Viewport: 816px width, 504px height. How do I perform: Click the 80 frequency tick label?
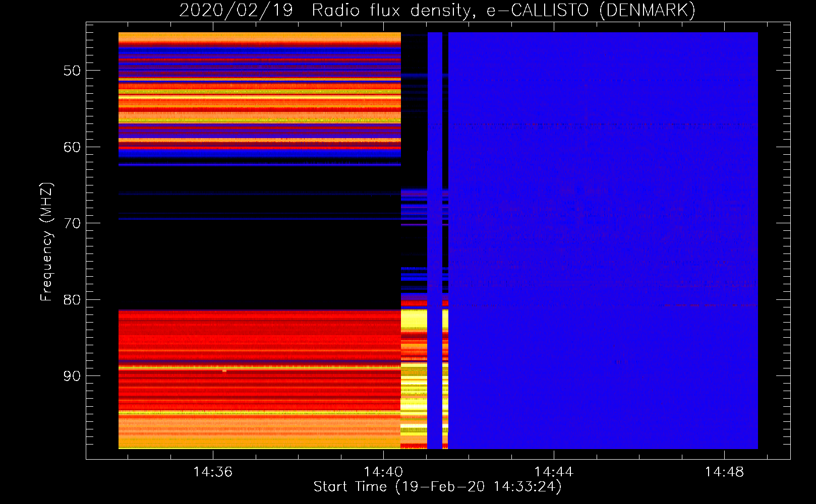tap(72, 300)
